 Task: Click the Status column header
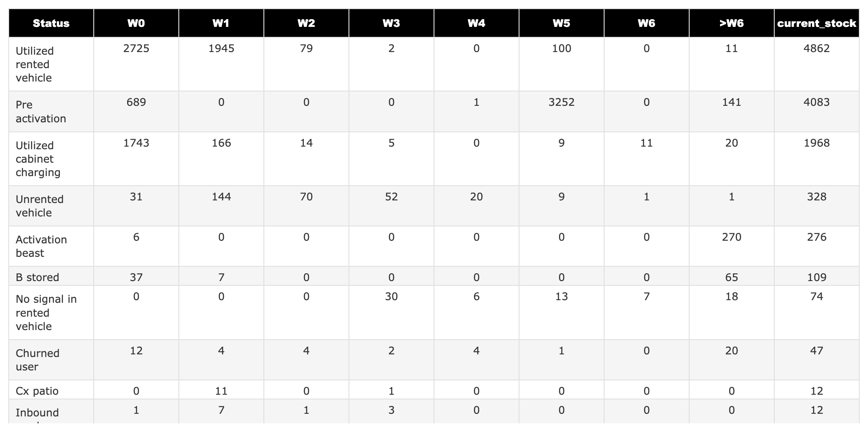[51, 23]
